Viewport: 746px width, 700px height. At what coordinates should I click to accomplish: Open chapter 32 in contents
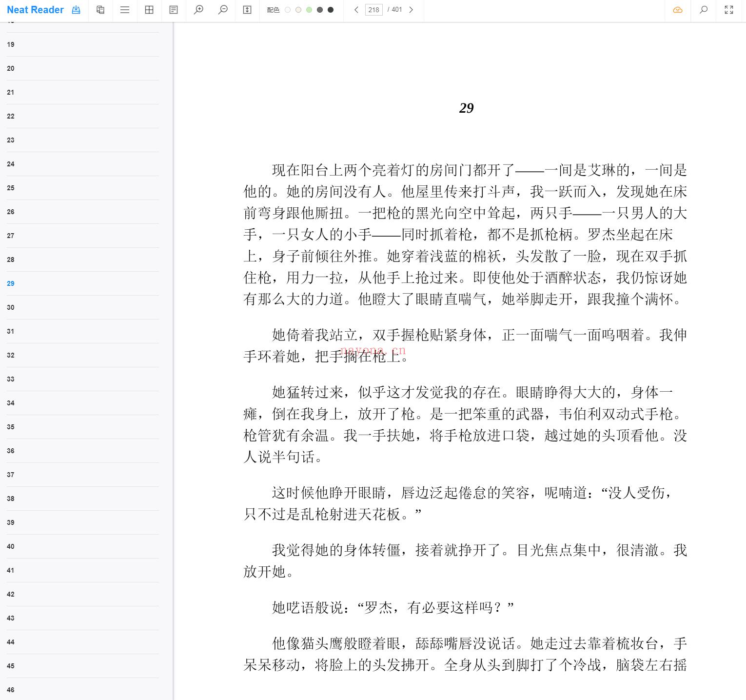tap(83, 355)
